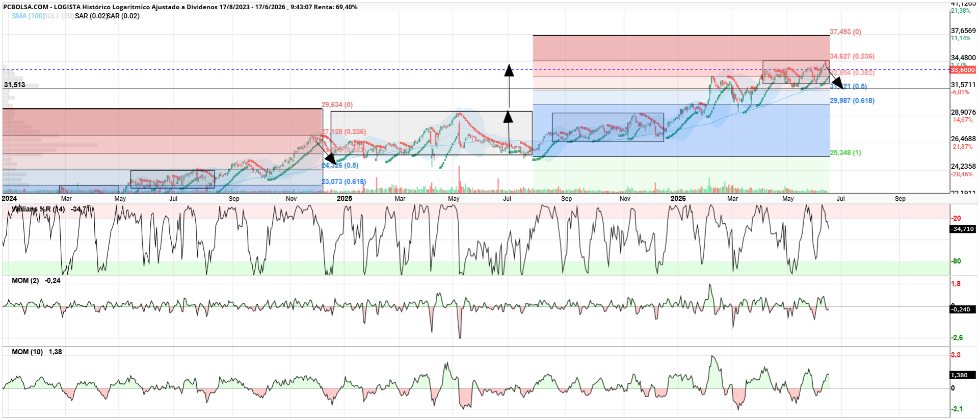Viewport: 980px width, 420px height.
Task: Click the 26,4688 price axis value
Action: click(963, 139)
